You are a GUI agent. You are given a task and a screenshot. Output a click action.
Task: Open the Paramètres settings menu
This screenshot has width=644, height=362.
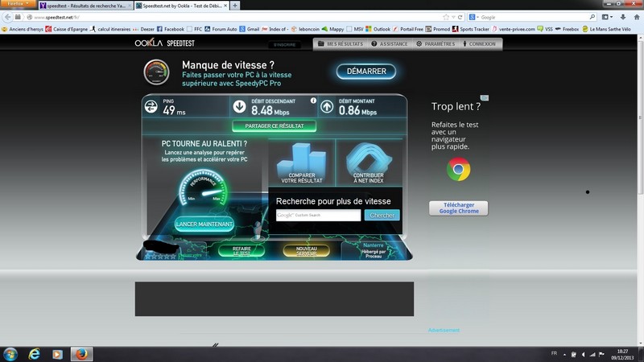(436, 44)
